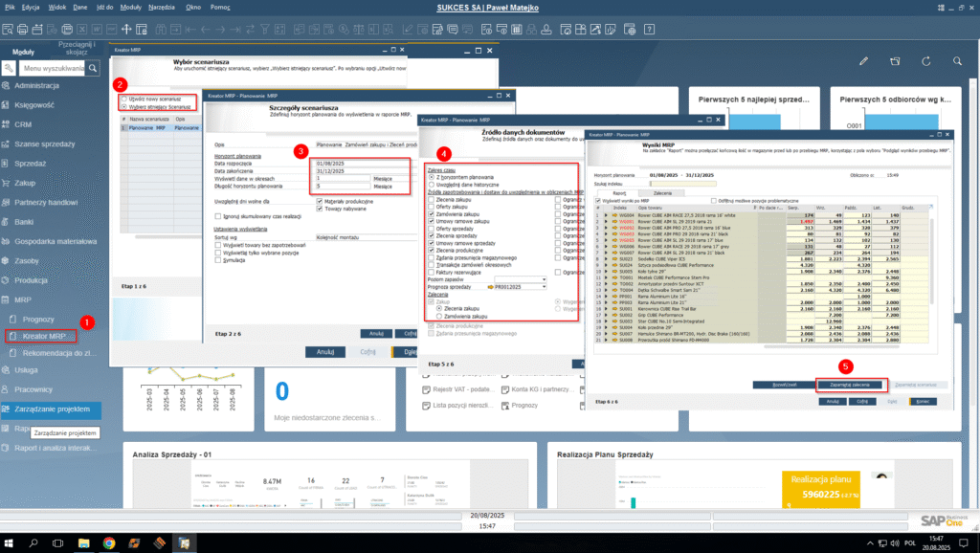This screenshot has height=553, width=980.
Task: Click golden arrow link beside PR0012025
Action: [490, 287]
